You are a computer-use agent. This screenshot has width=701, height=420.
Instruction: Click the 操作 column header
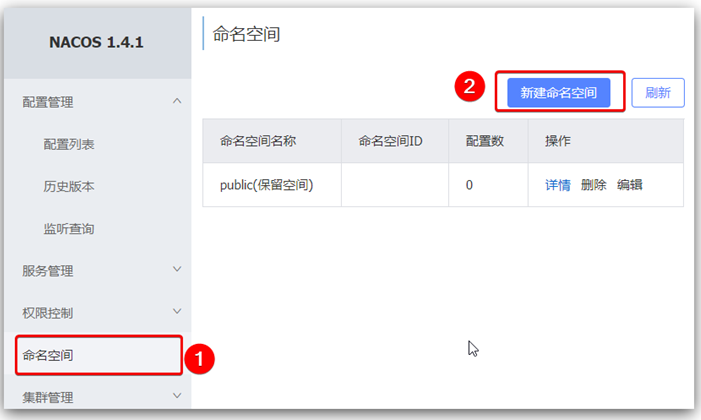click(x=606, y=141)
